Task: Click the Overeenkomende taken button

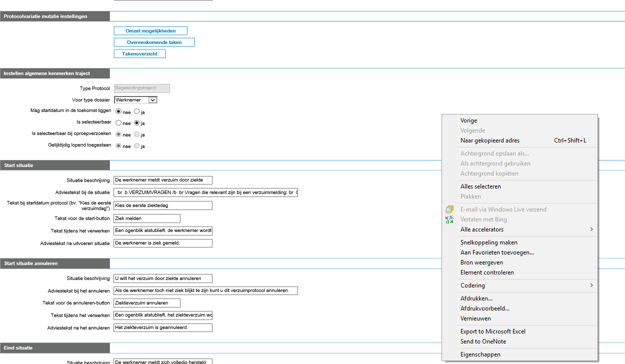Action: pyautogui.click(x=154, y=42)
